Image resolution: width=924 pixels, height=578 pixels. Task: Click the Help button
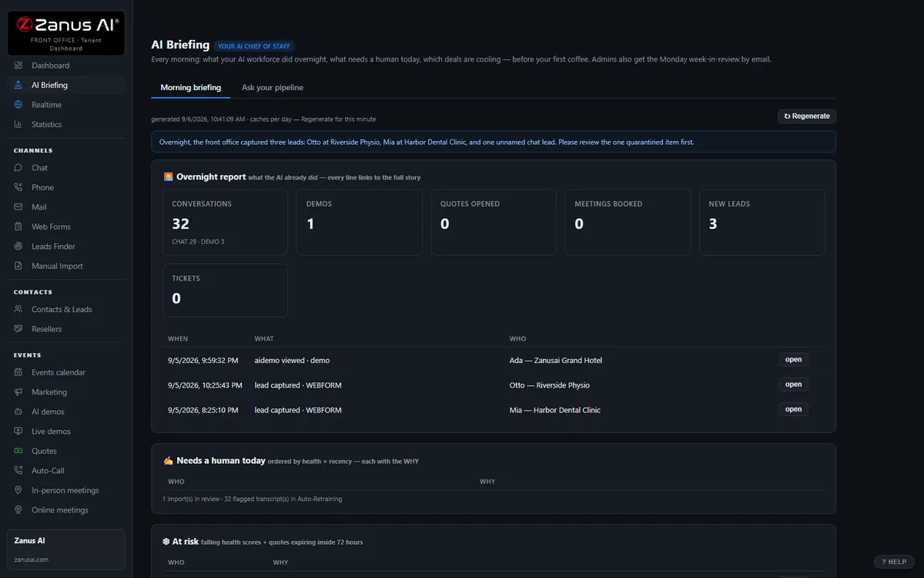pos(894,562)
